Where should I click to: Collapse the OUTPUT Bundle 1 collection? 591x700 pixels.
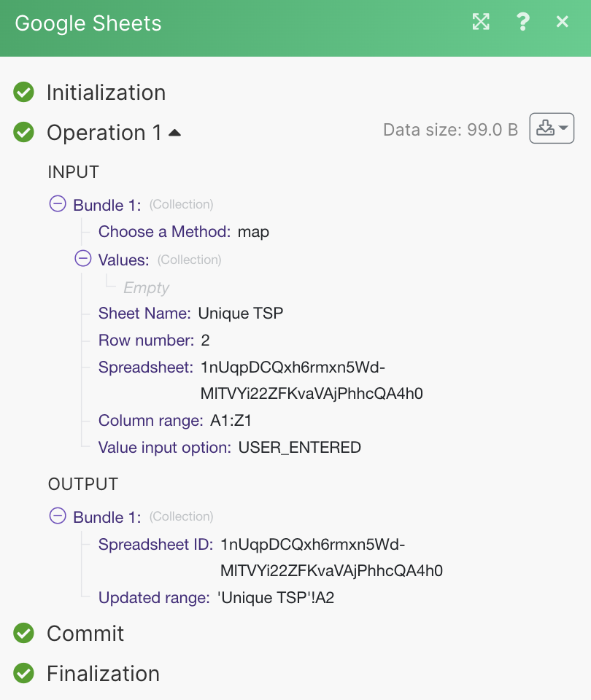click(x=58, y=516)
